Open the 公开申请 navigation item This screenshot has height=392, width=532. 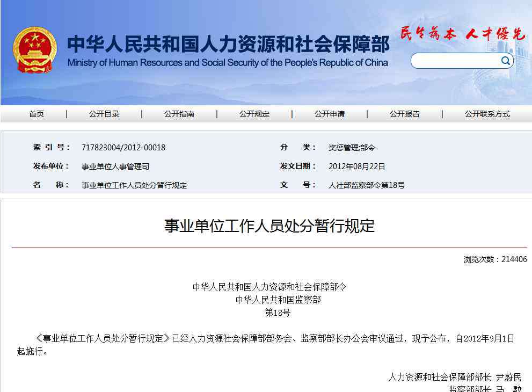[330, 114]
